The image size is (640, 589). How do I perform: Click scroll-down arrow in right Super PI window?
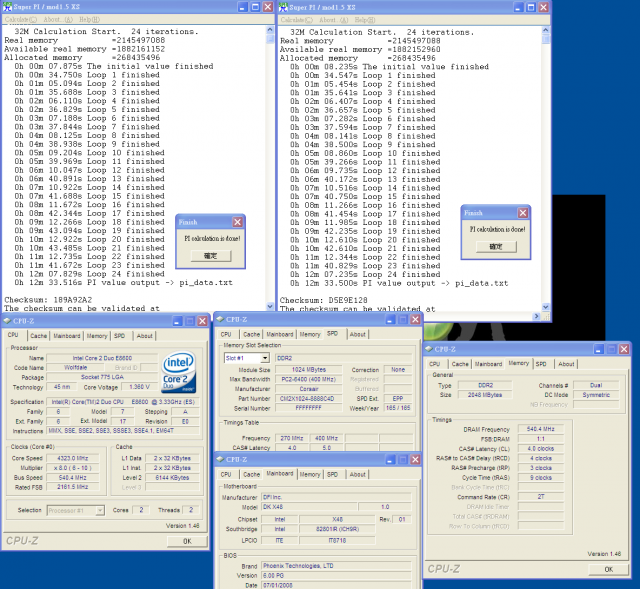(546, 307)
